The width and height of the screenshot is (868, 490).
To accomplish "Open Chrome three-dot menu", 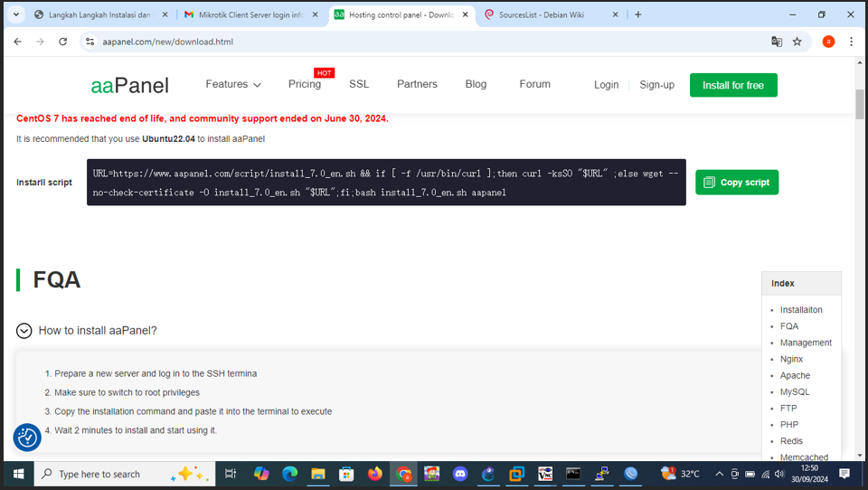I will pos(852,42).
